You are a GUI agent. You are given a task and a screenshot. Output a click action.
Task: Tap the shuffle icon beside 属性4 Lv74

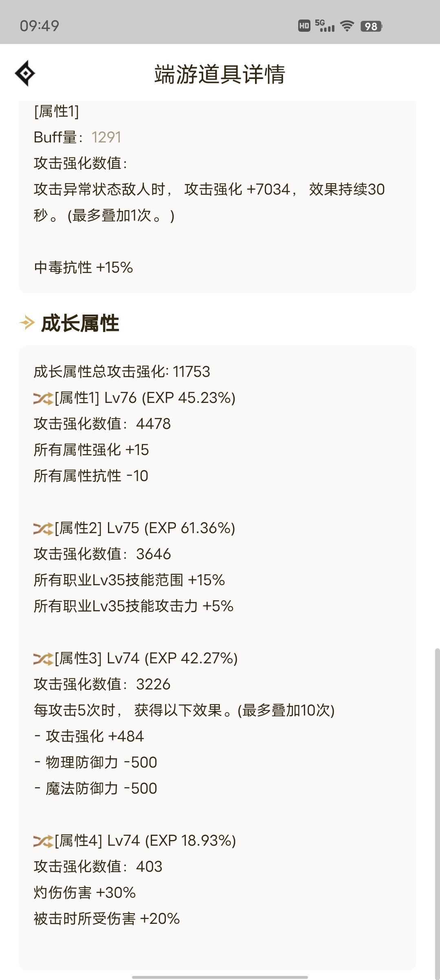[x=43, y=841]
